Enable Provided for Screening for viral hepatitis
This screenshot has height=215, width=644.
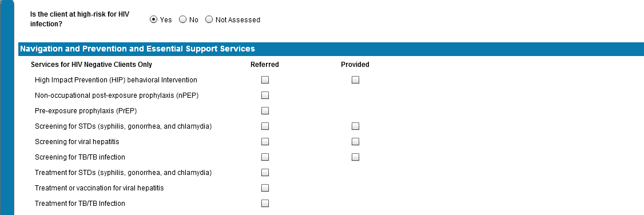pos(355,142)
